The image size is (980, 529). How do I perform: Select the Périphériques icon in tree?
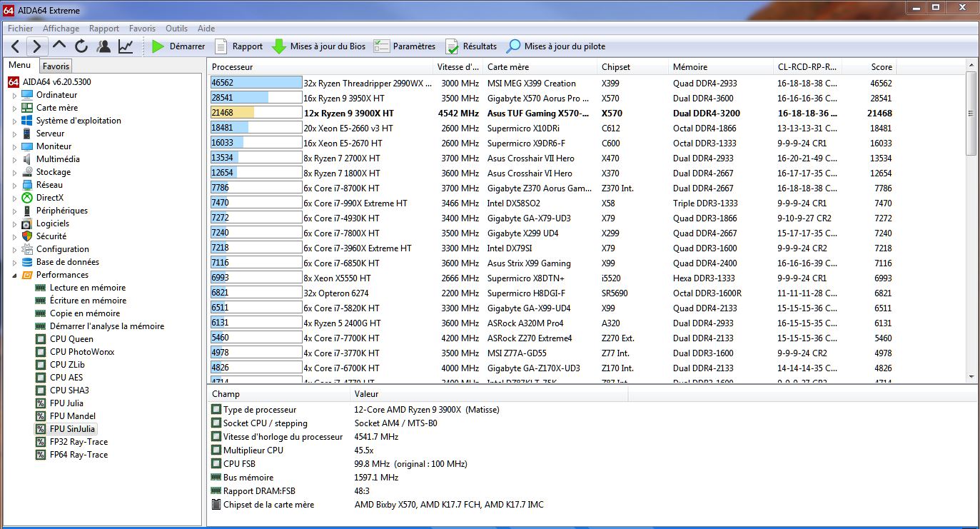pyautogui.click(x=27, y=211)
